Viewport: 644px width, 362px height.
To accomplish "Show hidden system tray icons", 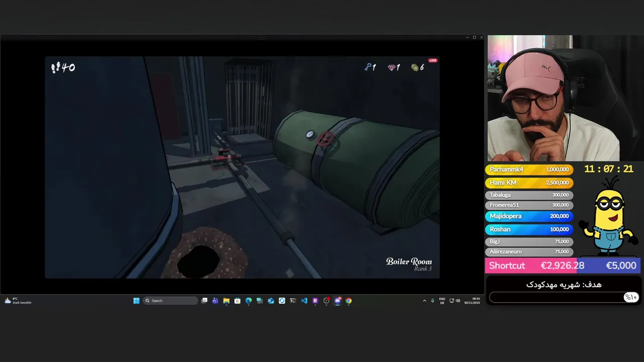I will coord(424,301).
